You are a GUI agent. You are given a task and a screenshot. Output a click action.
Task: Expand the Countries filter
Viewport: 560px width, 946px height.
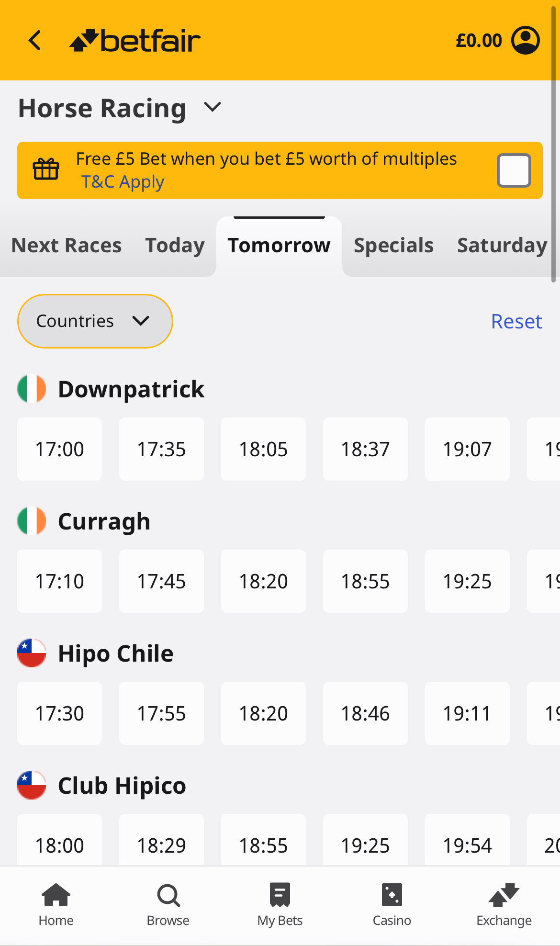point(95,321)
